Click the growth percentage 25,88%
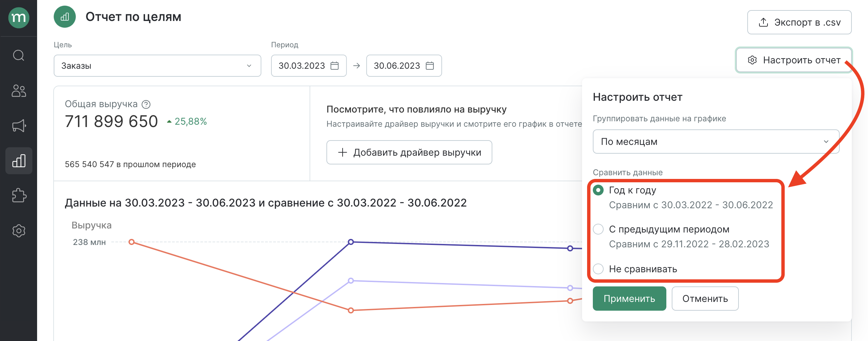The width and height of the screenshot is (868, 341). coord(191,121)
